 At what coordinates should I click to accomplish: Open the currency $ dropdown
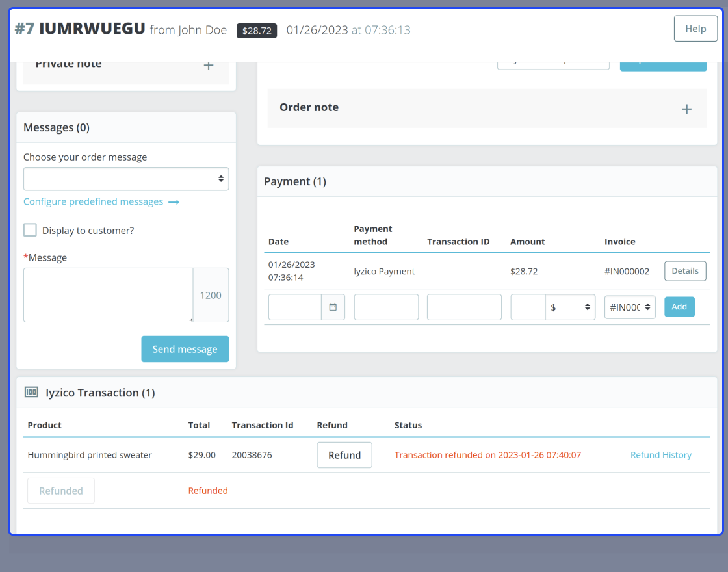(x=570, y=307)
